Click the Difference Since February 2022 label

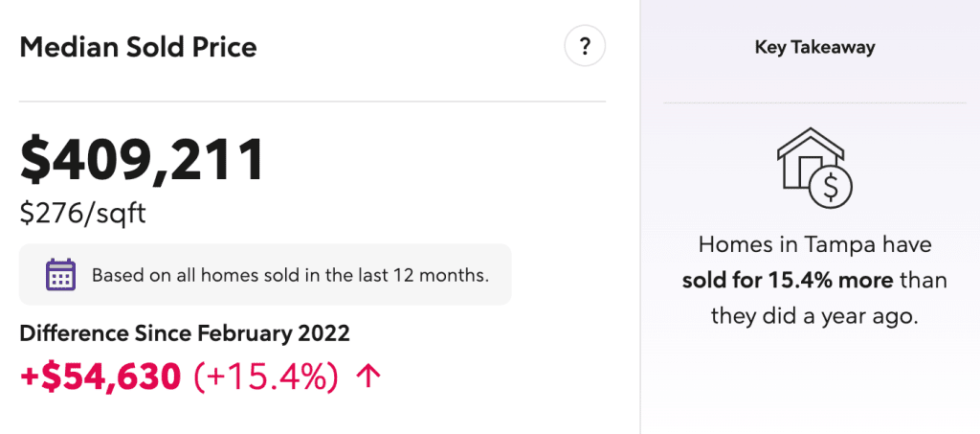(x=185, y=333)
